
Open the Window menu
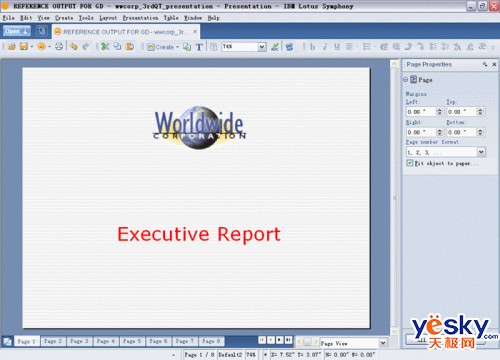(x=193, y=18)
